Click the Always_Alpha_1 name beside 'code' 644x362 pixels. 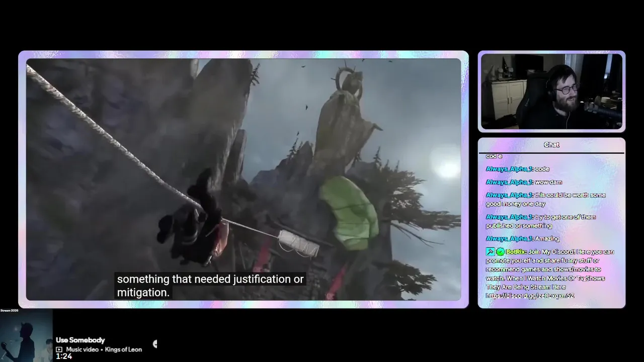point(509,169)
